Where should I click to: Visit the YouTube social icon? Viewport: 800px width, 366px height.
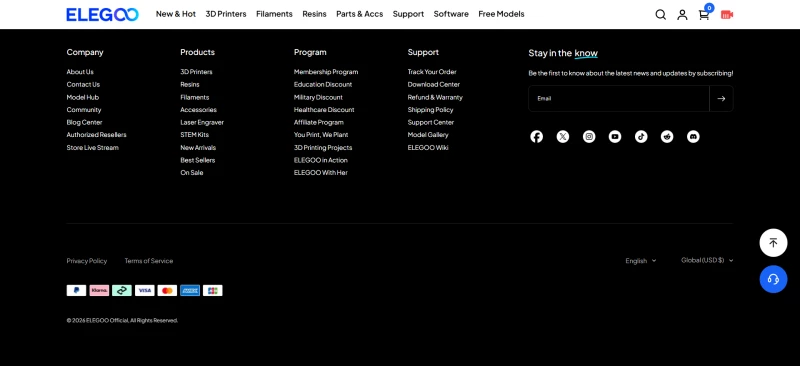pos(615,136)
